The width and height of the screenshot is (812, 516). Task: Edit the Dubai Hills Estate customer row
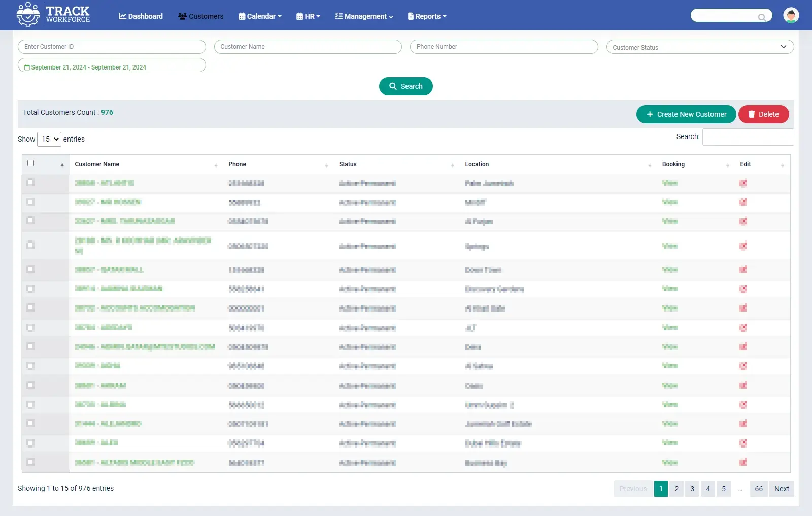pos(743,443)
